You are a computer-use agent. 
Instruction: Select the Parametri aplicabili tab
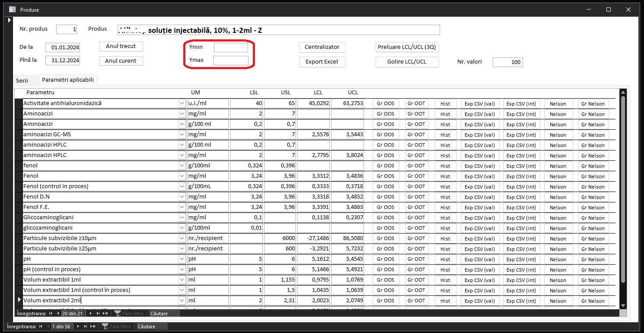tap(68, 80)
